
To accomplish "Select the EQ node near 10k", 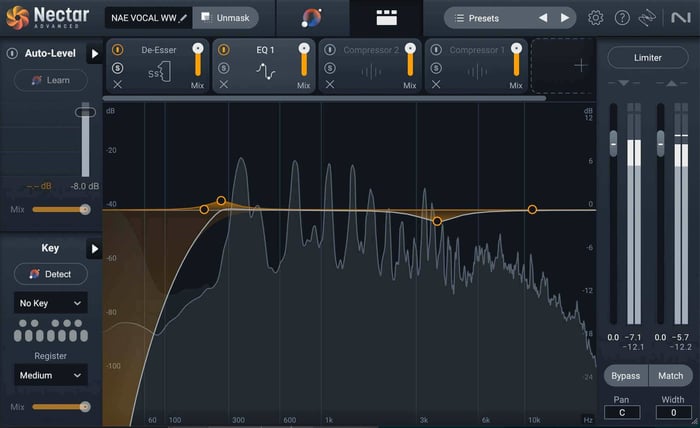I will (532, 209).
